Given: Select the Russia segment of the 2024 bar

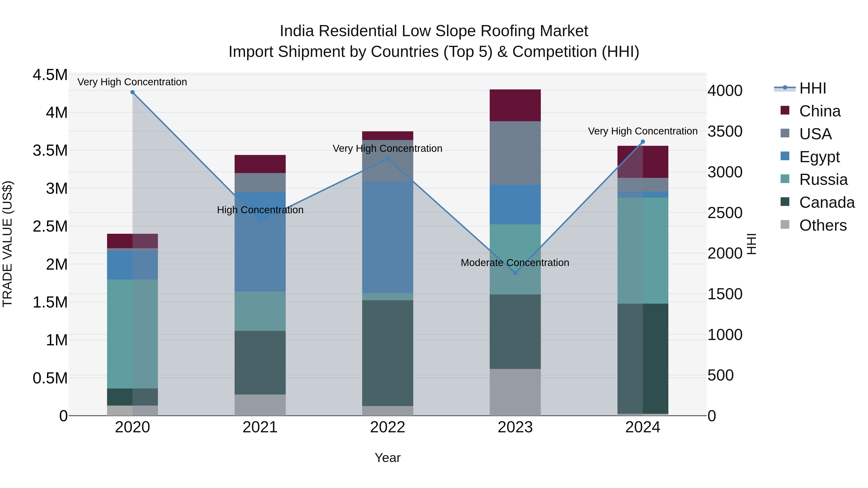Looking at the screenshot, I should pos(643,251).
